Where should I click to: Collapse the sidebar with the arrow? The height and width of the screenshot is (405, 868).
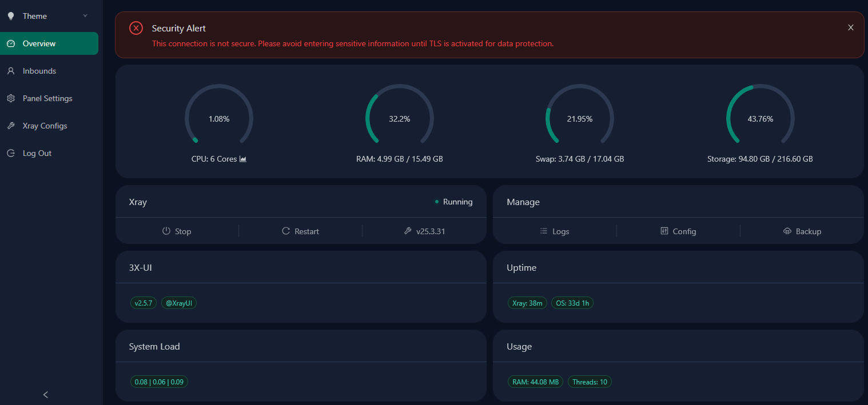46,395
